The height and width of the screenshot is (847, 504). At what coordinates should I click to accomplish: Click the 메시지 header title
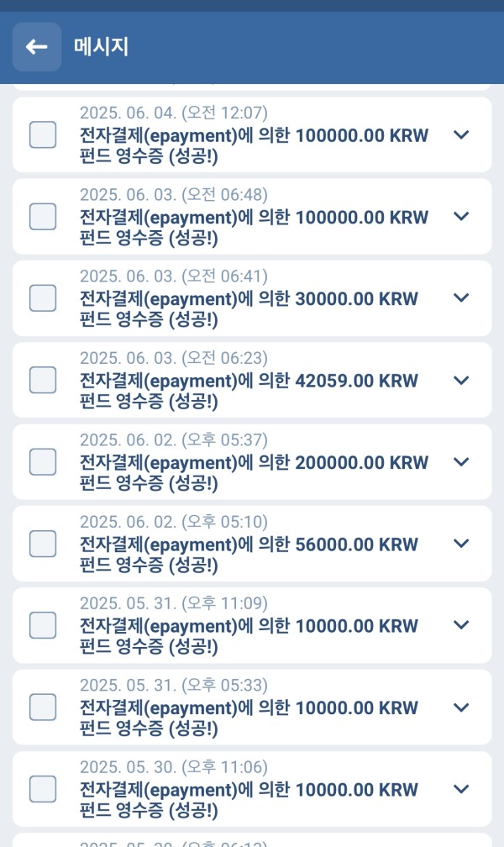pos(101,47)
